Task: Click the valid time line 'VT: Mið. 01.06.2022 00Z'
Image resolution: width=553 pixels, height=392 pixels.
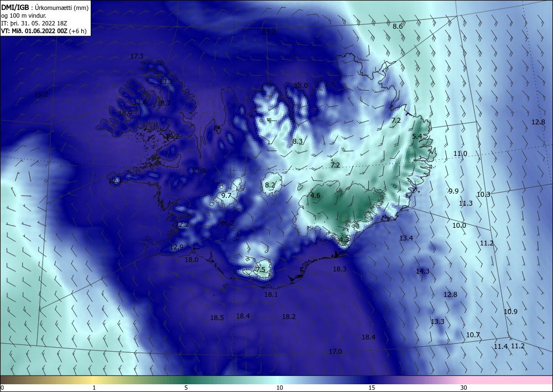Action: click(34, 31)
